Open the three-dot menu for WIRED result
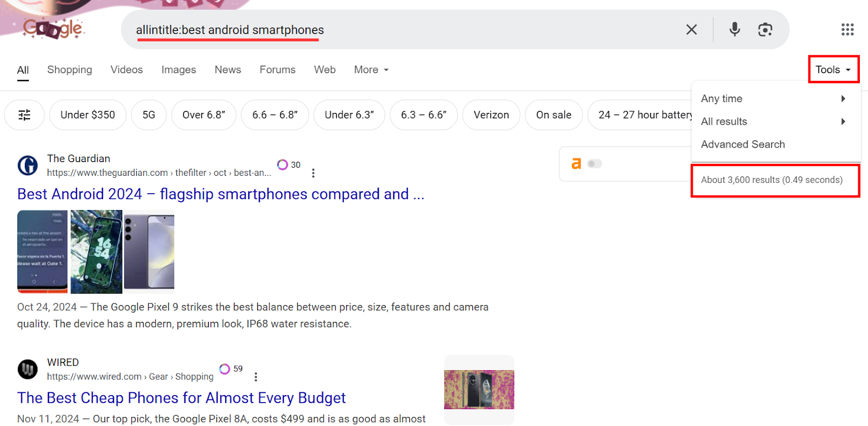This screenshot has width=868, height=426. tap(256, 377)
